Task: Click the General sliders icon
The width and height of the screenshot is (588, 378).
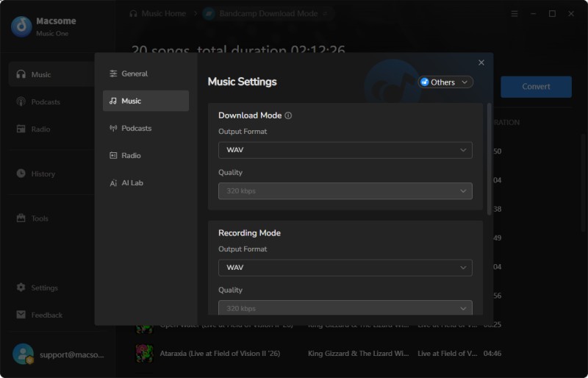Action: coord(113,74)
